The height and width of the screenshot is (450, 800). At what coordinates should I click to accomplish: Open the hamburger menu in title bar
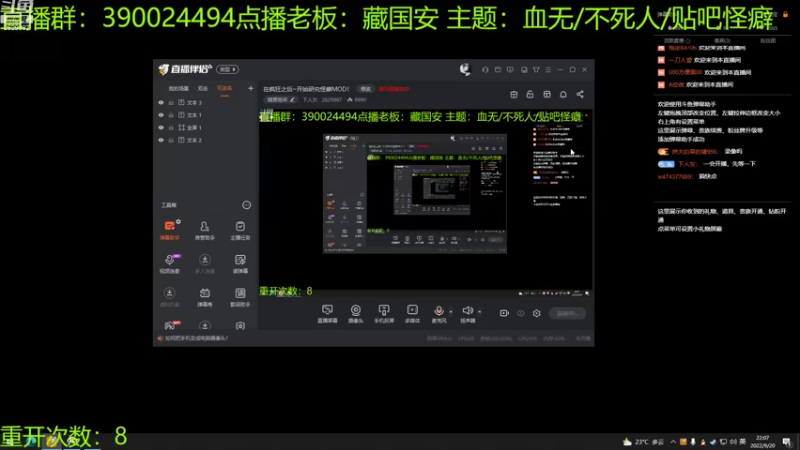(548, 69)
